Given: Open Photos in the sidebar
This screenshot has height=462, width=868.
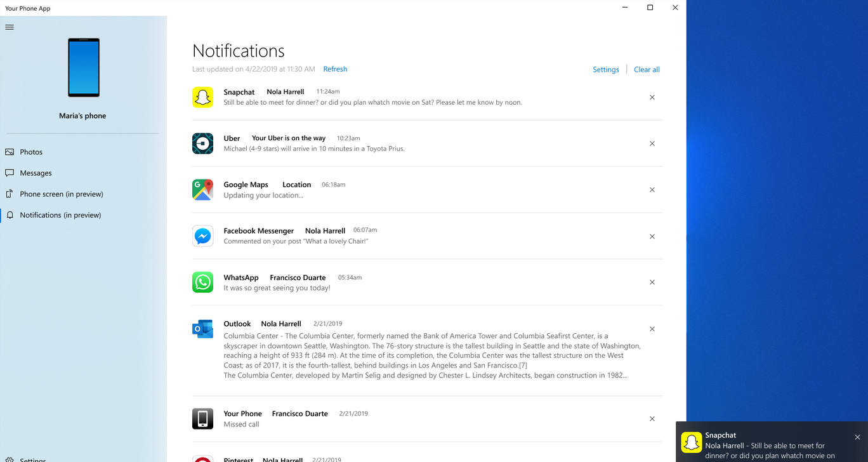Looking at the screenshot, I should tap(31, 152).
